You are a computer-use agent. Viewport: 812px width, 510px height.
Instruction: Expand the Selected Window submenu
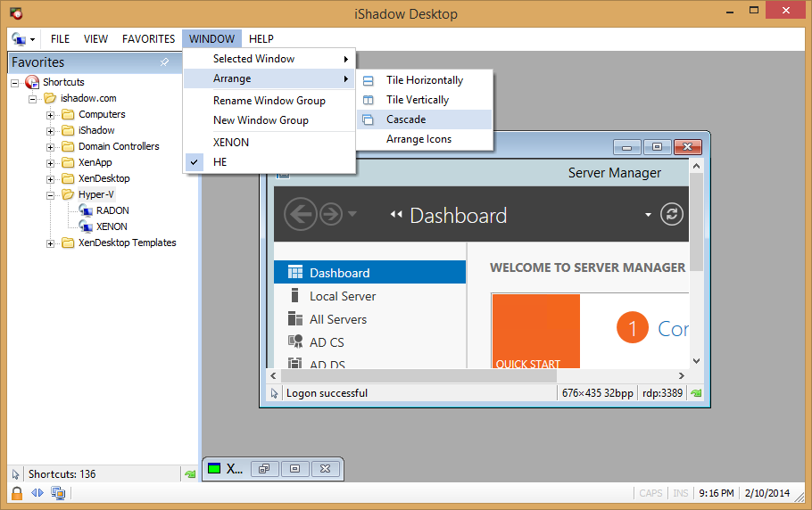(x=269, y=59)
